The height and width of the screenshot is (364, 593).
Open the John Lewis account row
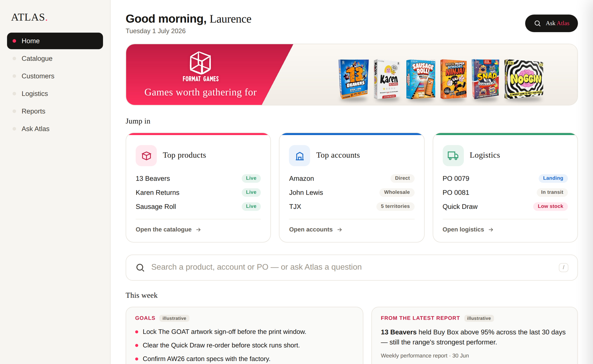coord(352,193)
